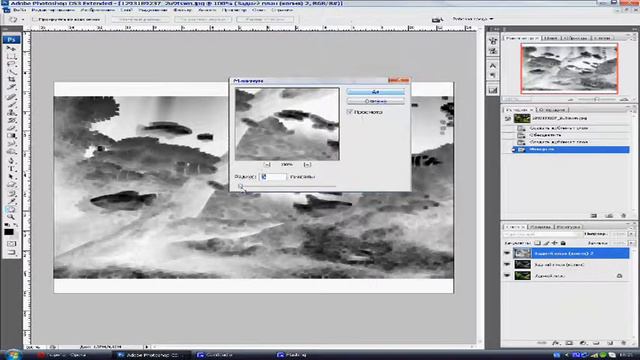Select the Eyedropper tool
This screenshot has height=360, width=640.
click(11, 201)
